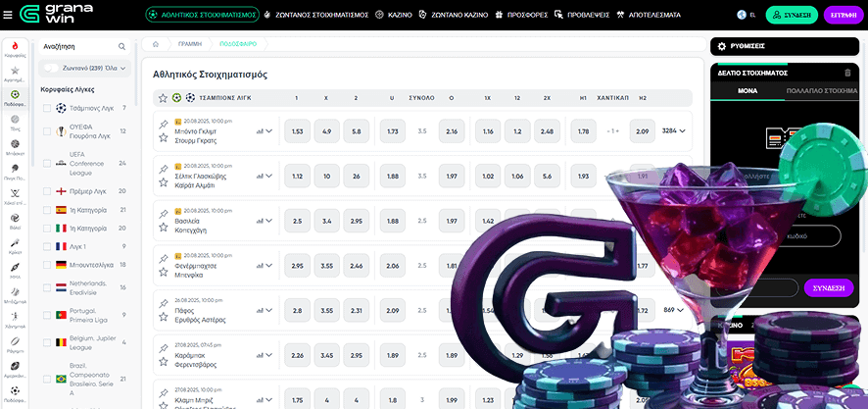This screenshot has height=409, width=868.
Task: Click the purple ΕΓΓΡΑΦΗ button
Action: [x=844, y=15]
